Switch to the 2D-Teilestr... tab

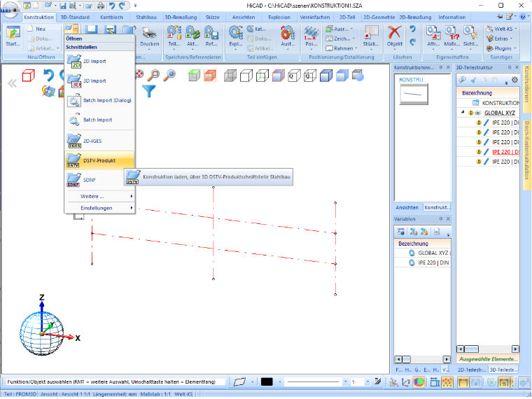(x=472, y=370)
